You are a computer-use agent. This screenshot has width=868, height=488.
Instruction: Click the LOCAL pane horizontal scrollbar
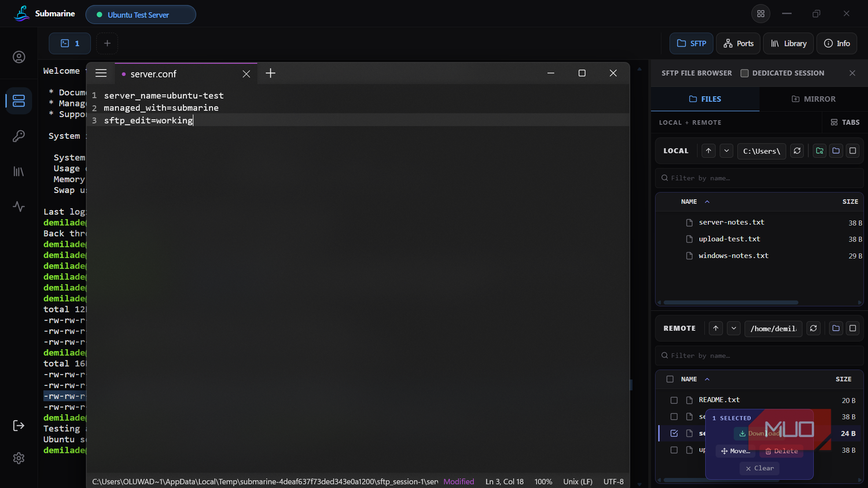pyautogui.click(x=731, y=302)
